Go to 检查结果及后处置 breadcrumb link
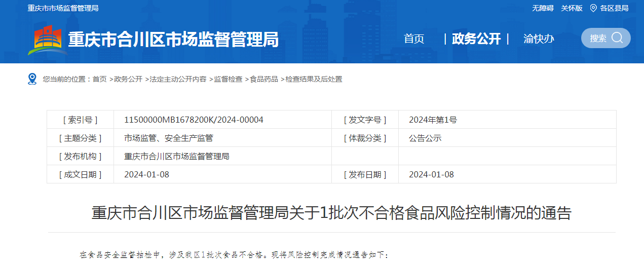Screen dimensions: 644x262 314,79
